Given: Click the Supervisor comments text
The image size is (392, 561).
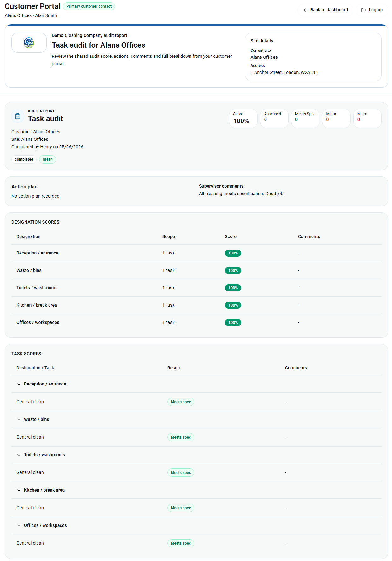Looking at the screenshot, I should [242, 194].
